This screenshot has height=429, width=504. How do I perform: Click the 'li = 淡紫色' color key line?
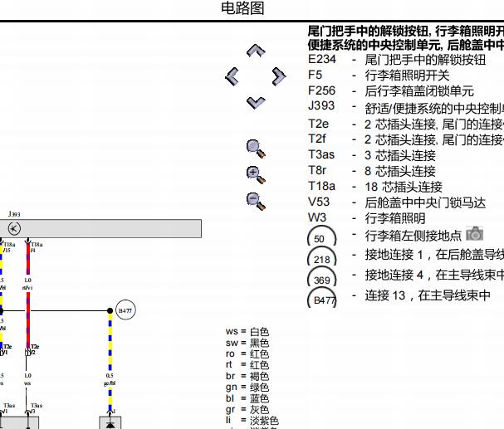pos(252,421)
